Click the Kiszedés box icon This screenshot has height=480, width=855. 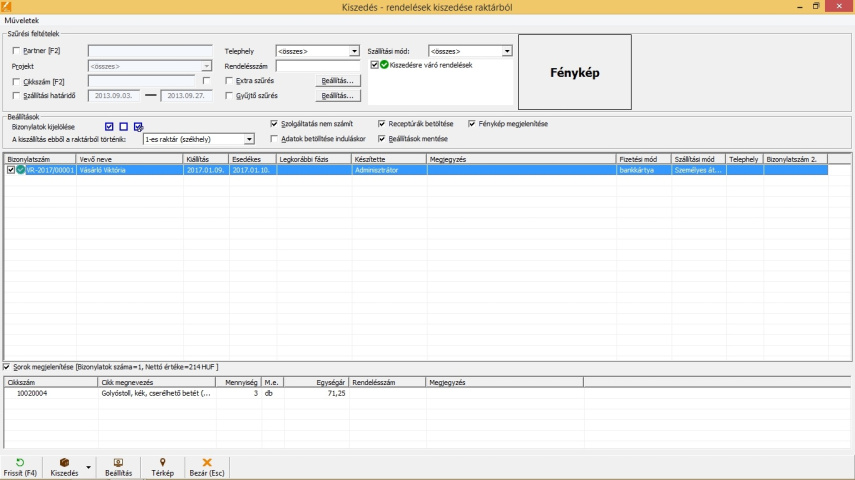click(65, 463)
